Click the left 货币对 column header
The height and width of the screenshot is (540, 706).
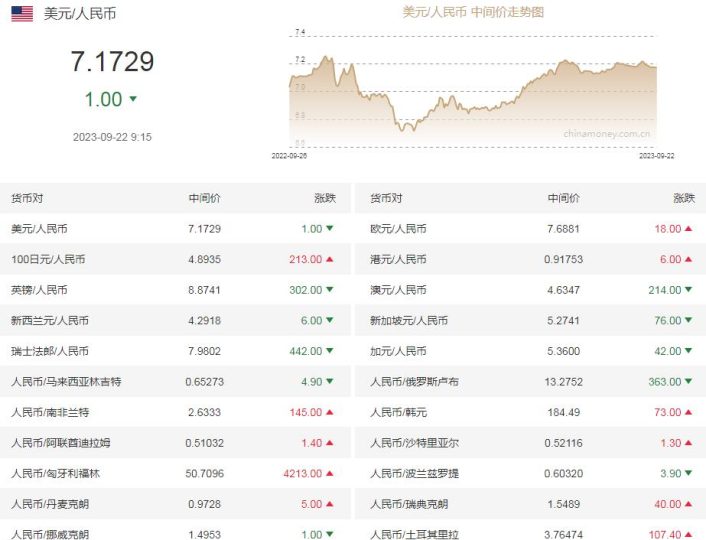point(27,198)
